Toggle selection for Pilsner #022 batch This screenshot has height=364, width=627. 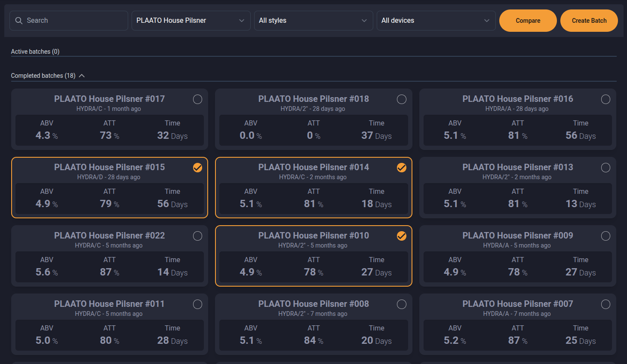coord(197,236)
